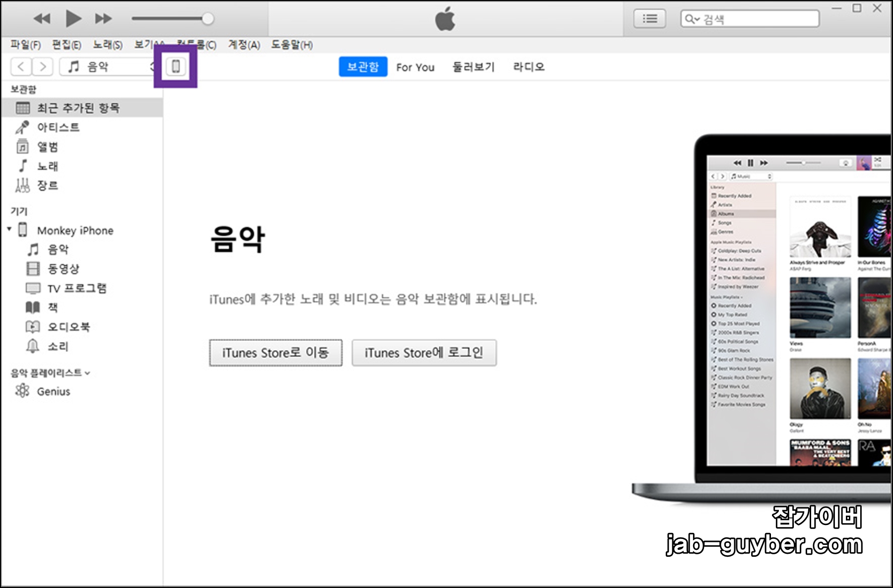Open the 도움말(H) menu
The image size is (893, 588).
click(x=292, y=45)
